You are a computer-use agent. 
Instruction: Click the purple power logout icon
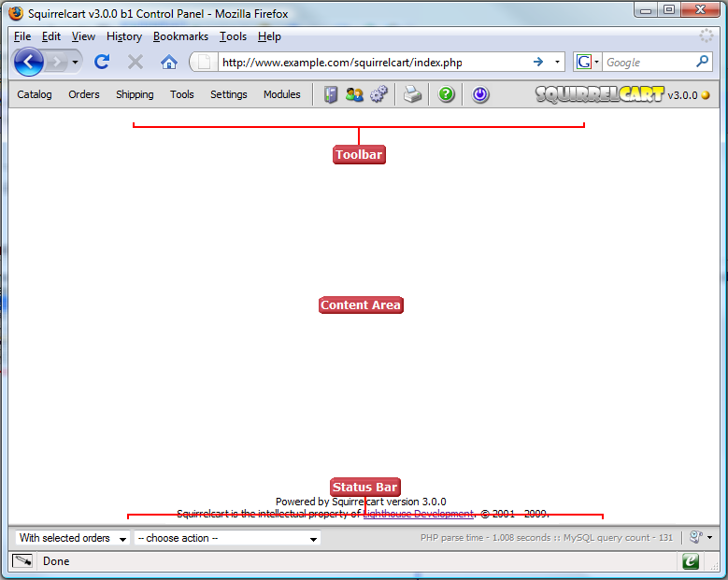480,94
